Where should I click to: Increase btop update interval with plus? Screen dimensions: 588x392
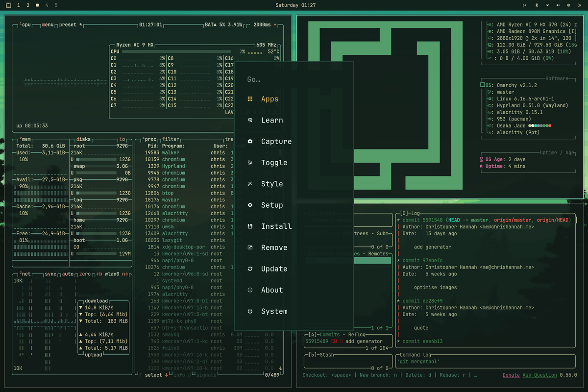click(275, 24)
